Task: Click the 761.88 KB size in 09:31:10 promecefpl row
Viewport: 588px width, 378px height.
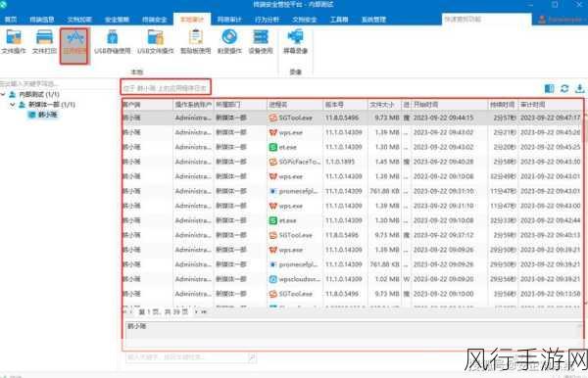Action: (384, 191)
